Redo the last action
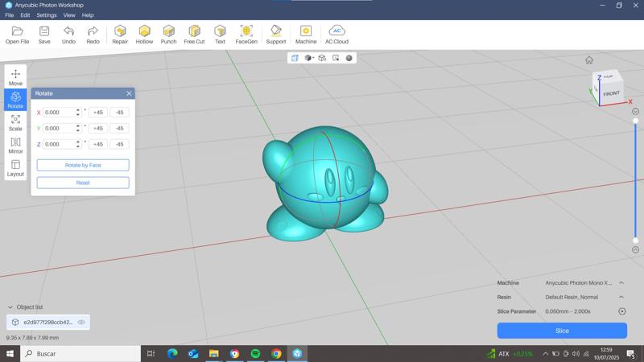644x362 pixels. click(x=93, y=35)
